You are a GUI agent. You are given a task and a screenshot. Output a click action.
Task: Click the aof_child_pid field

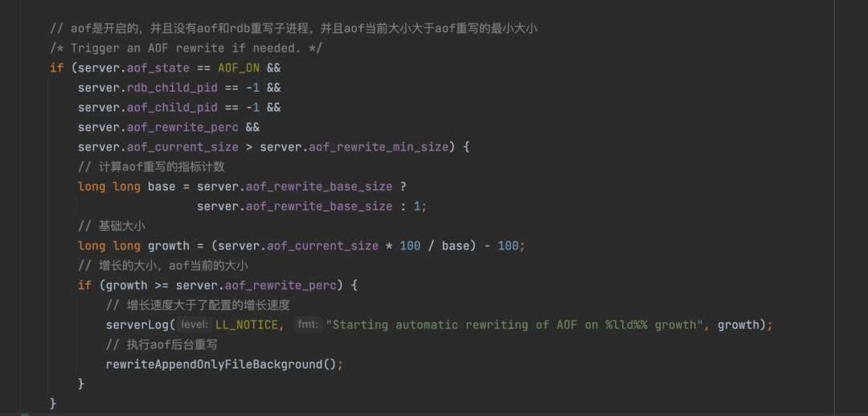coord(172,108)
